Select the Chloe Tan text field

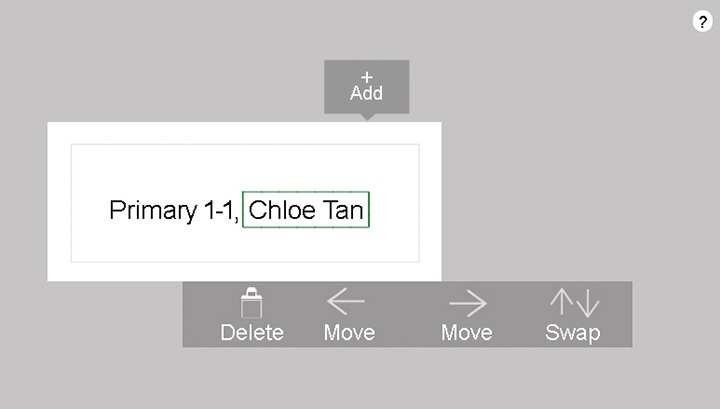[306, 210]
